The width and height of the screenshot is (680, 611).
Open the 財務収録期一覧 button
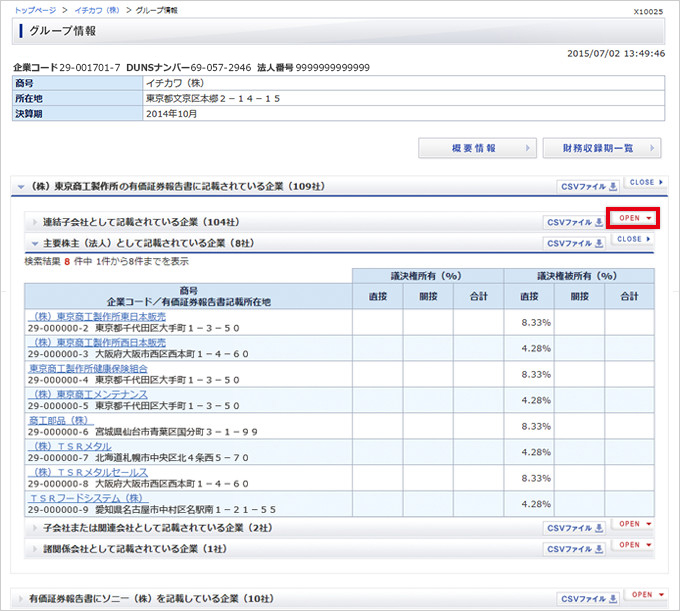coord(602,148)
